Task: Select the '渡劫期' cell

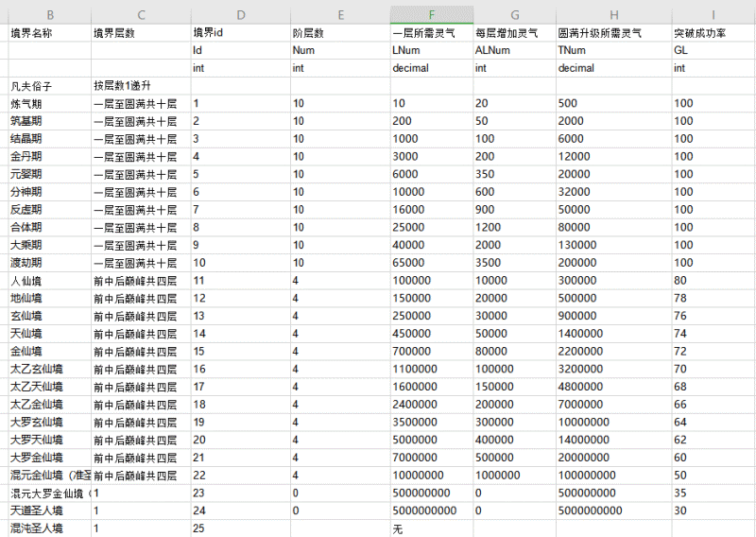Action: [x=50, y=263]
